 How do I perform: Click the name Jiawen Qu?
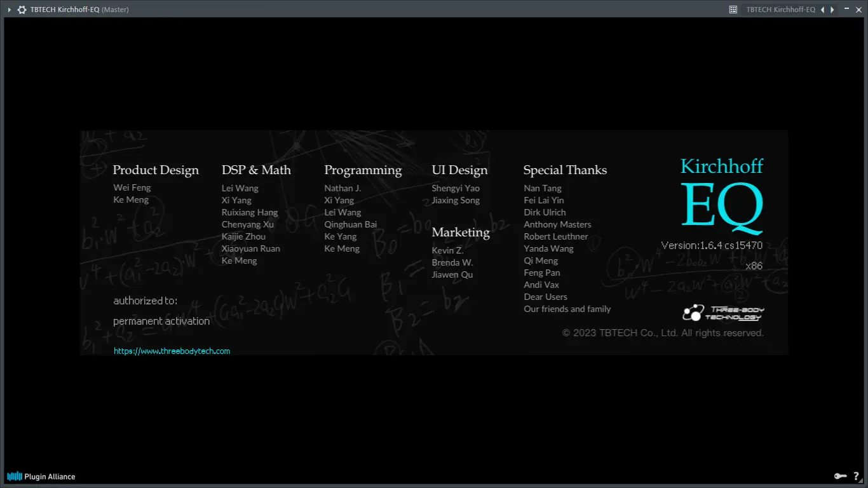pyautogui.click(x=452, y=274)
